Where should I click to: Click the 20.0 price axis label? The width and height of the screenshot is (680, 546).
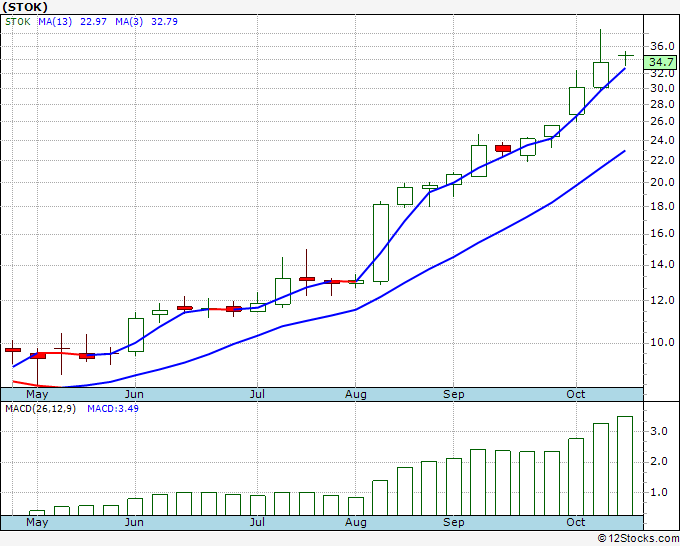(661, 183)
